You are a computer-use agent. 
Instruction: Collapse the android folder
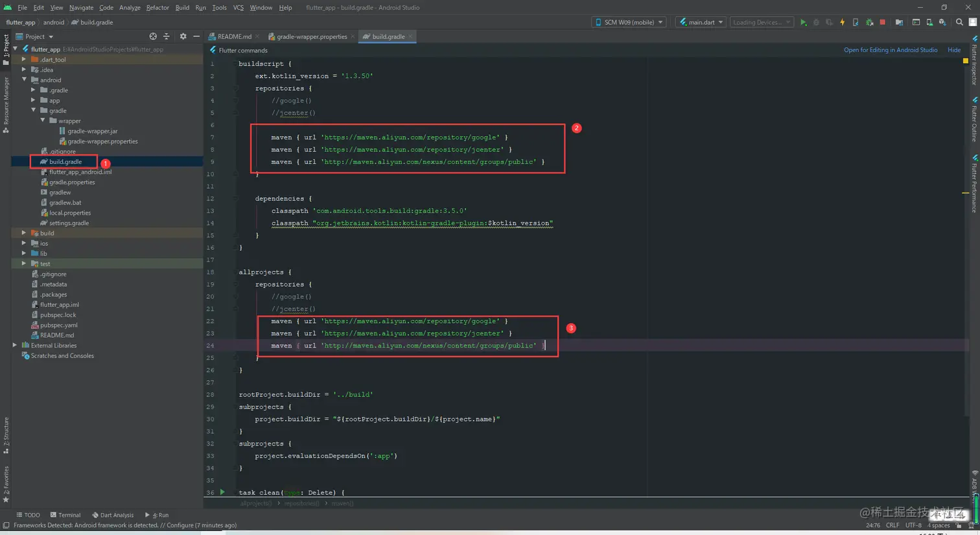point(24,80)
